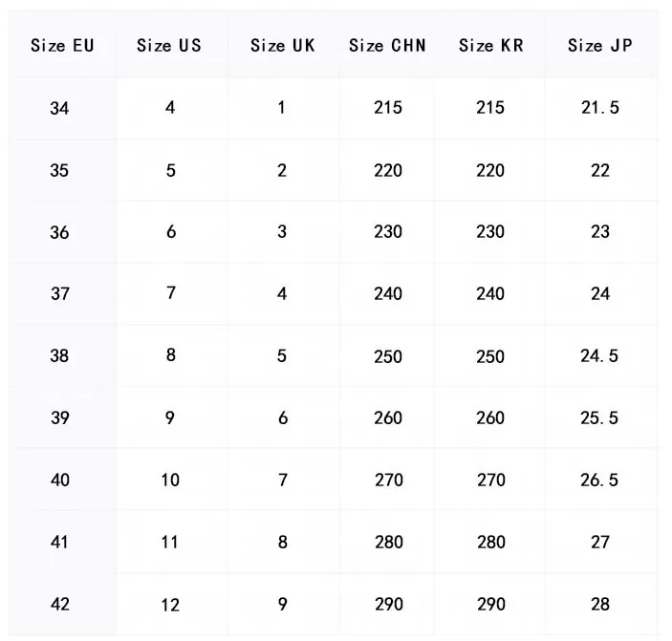672x641 pixels.
Task: Click the Size UK header cell
Action: click(x=283, y=46)
